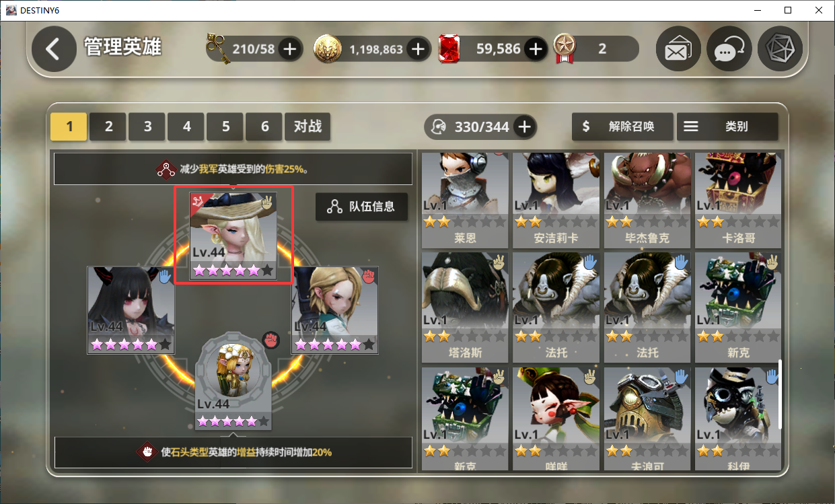The width and height of the screenshot is (835, 504).
Task: Switch to team tab 5
Action: point(225,127)
